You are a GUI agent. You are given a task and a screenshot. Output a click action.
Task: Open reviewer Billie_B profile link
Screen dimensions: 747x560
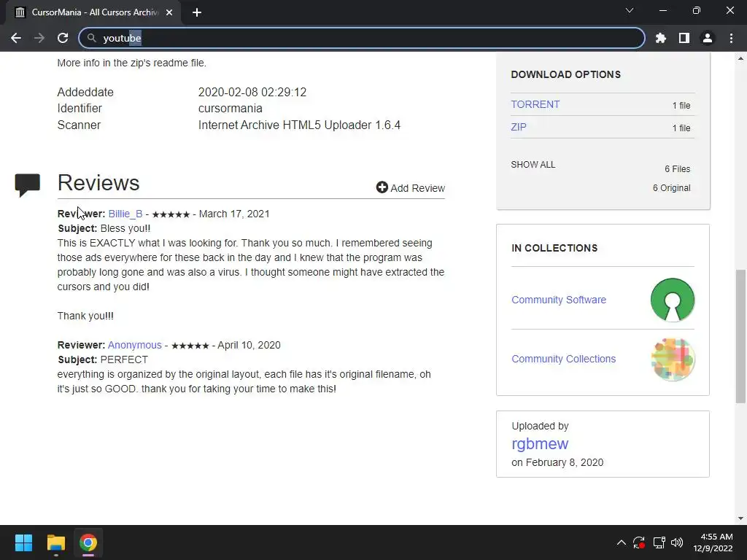click(x=125, y=214)
